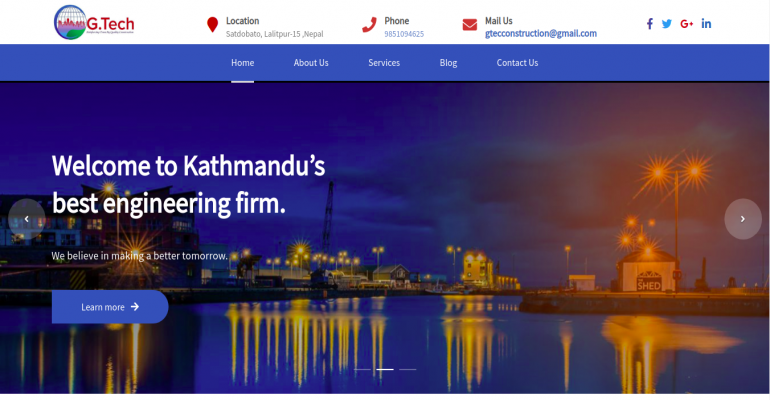Click the gtecconstruction@gmail.com email link
This screenshot has width=770, height=400.
pyautogui.click(x=541, y=33)
